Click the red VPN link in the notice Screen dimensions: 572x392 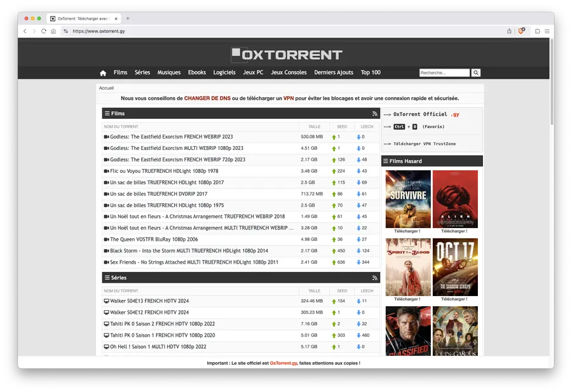pos(289,98)
